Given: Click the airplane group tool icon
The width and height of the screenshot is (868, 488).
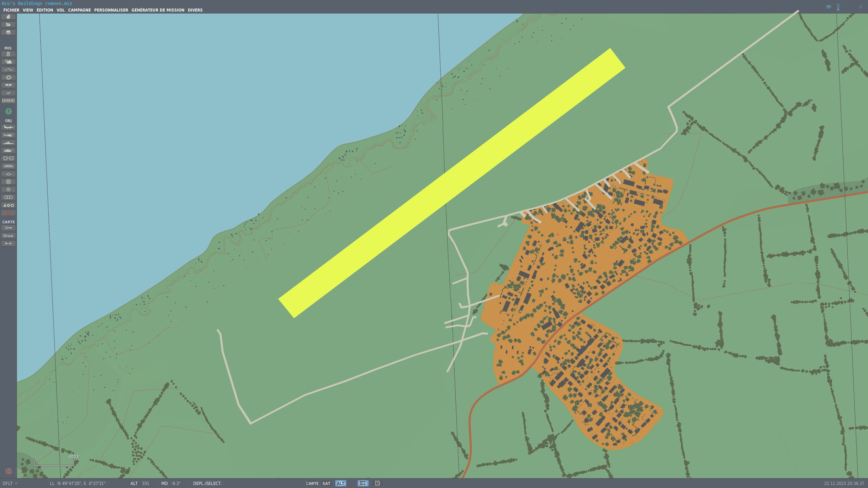Looking at the screenshot, I should (8, 127).
